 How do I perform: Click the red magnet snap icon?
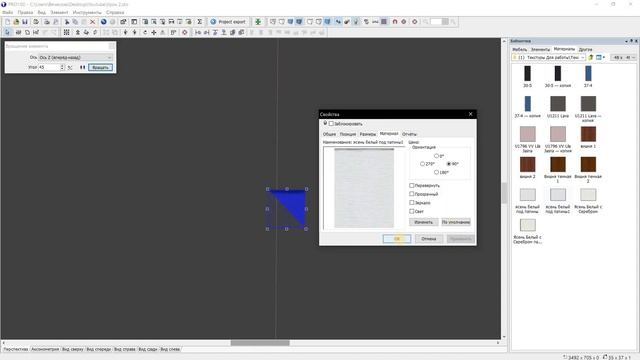pos(395,22)
